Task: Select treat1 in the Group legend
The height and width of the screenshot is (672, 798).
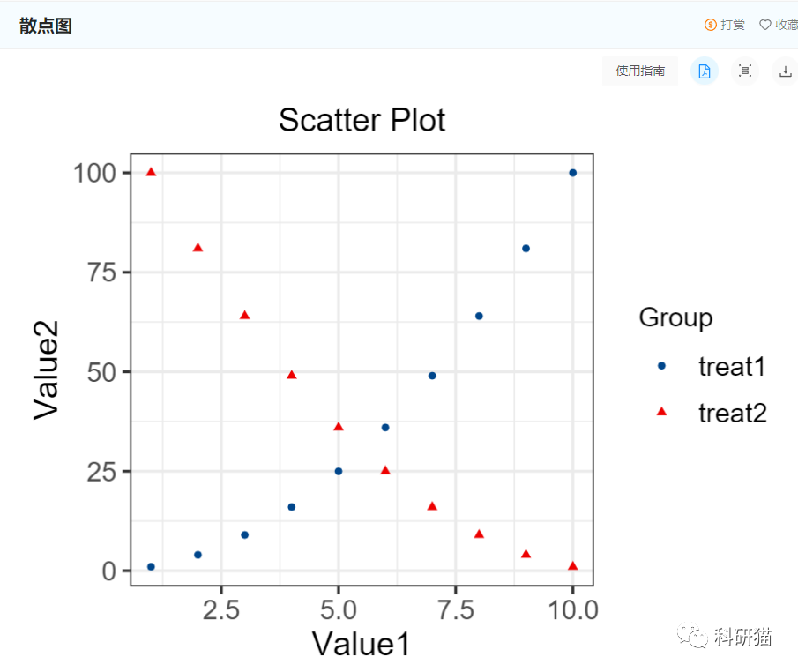Action: click(733, 366)
